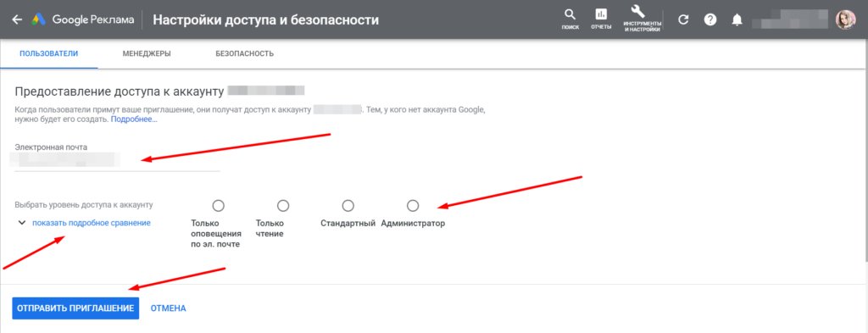Viewport: 868px width, 333px height.
Task: Select Только оповещения по эл. почте radio
Action: 218,206
